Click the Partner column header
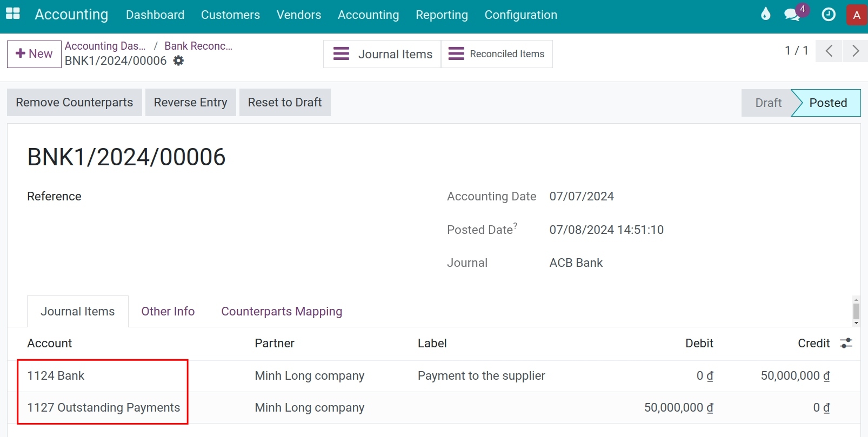The image size is (868, 437). (275, 344)
